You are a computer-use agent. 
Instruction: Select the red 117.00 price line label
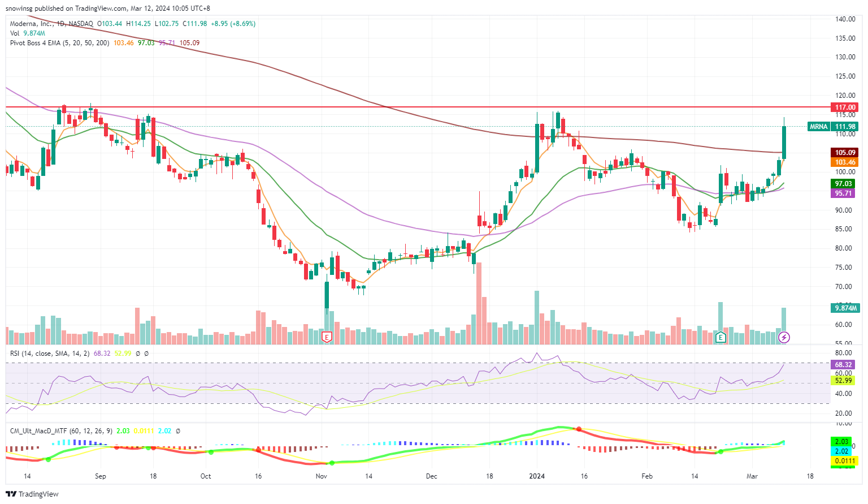pos(845,107)
